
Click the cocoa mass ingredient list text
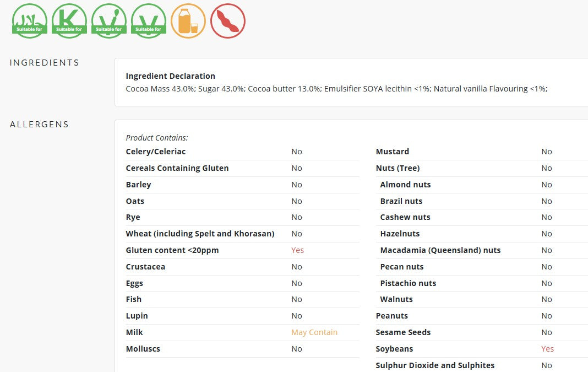point(336,89)
